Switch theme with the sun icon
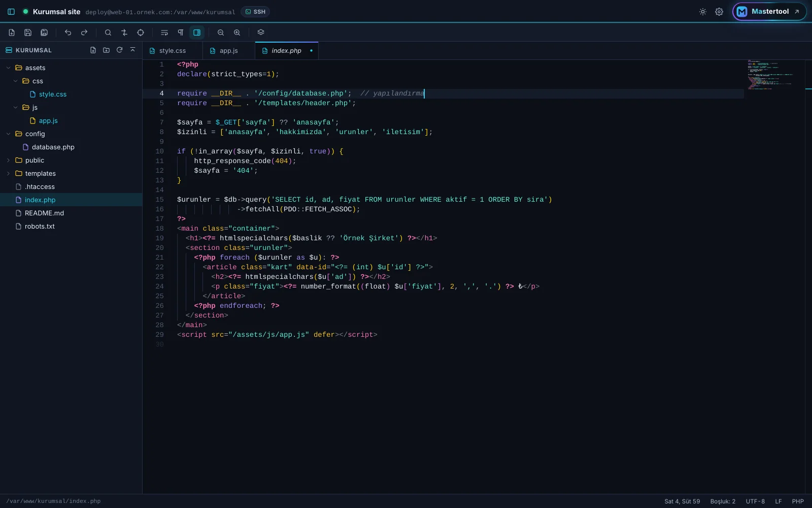This screenshot has width=812, height=508. point(703,12)
